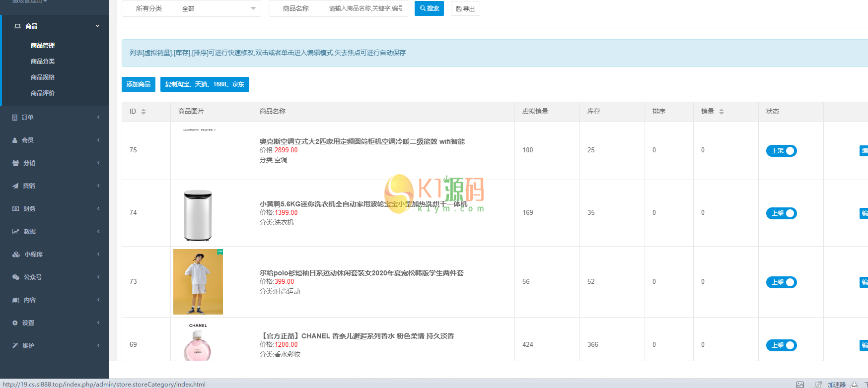Screen dimensions: 868x388
Task: Click the 会员 user icon in sidebar
Action: [x=15, y=140]
